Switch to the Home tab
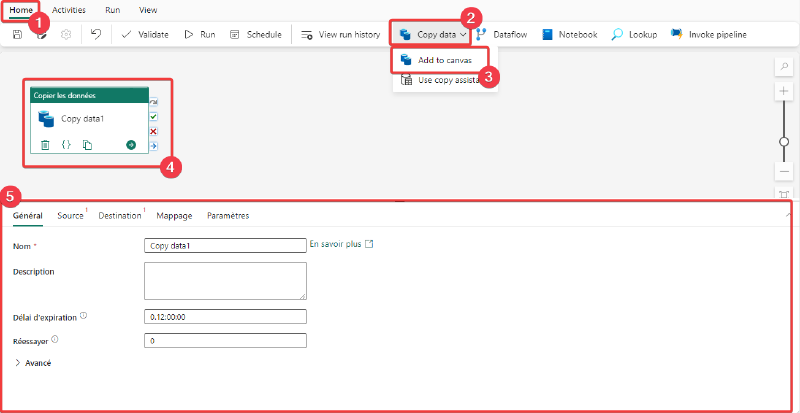 coord(21,10)
